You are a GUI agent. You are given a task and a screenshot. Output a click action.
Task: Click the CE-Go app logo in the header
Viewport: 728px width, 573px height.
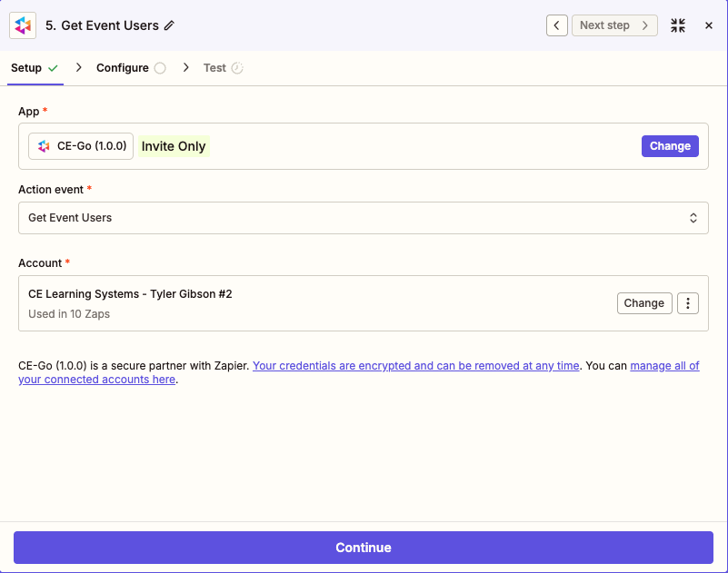click(23, 25)
